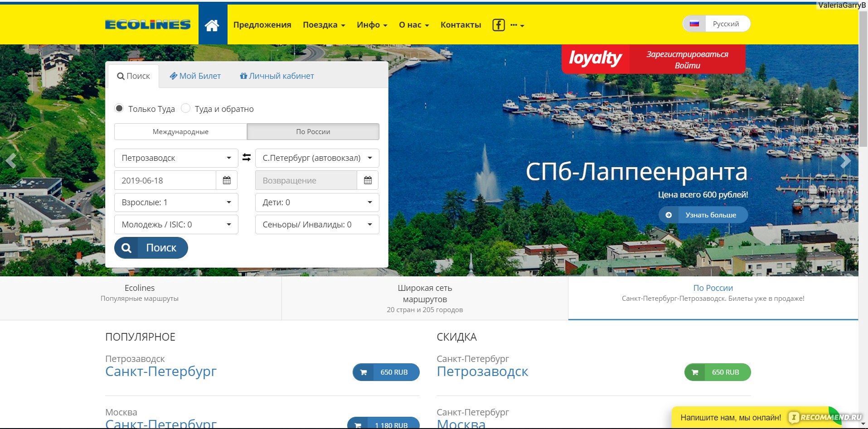868x429 pixels.
Task: Open the departure date calendar icon
Action: pos(227,180)
